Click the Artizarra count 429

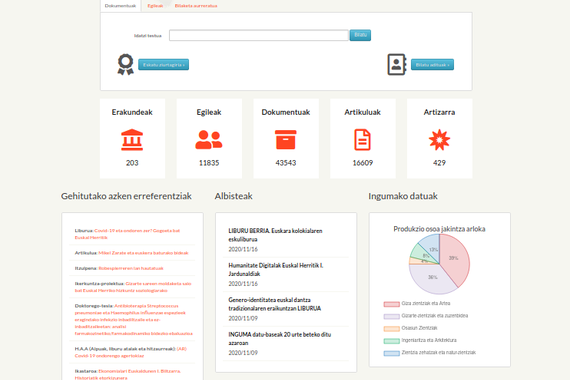pyautogui.click(x=439, y=163)
